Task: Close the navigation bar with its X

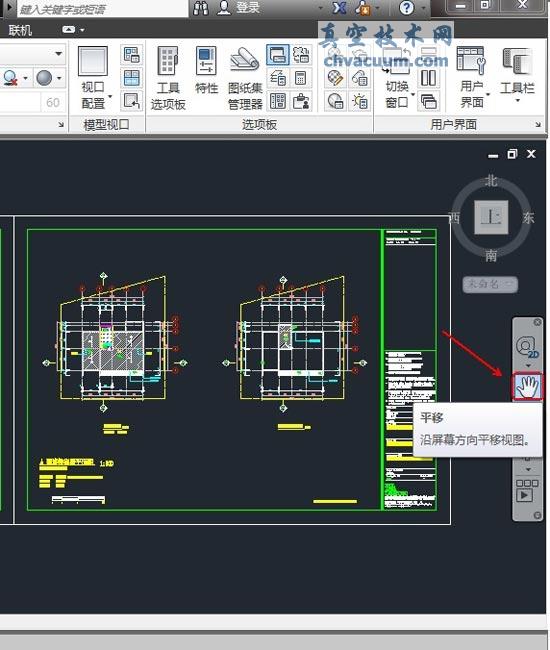Action: coord(537,322)
